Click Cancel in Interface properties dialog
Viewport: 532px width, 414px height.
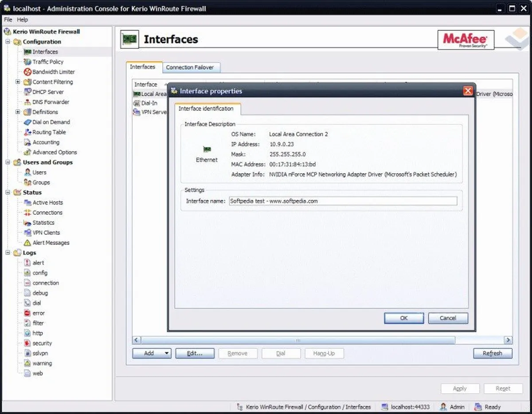click(x=448, y=318)
